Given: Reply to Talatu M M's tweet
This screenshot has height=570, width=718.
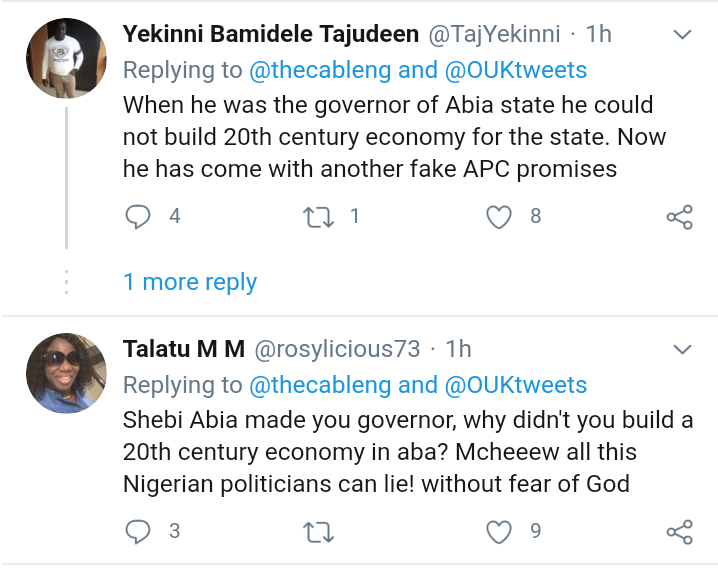Looking at the screenshot, I should click(x=138, y=532).
